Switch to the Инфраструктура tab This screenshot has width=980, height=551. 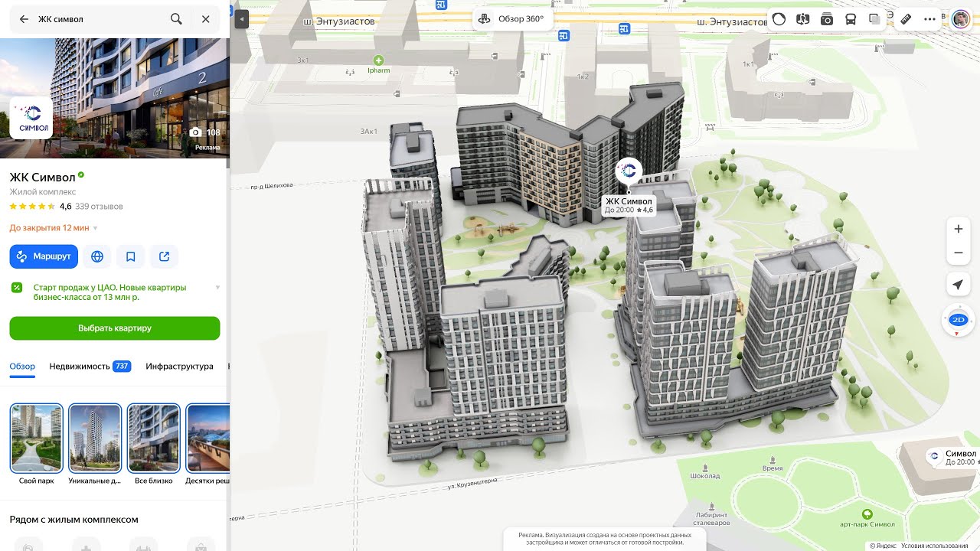[x=179, y=367]
